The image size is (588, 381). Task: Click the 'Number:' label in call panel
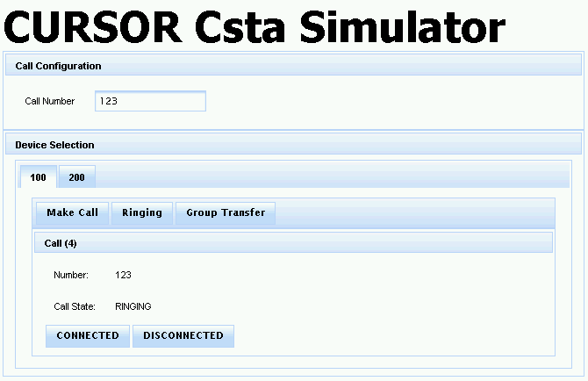click(71, 275)
